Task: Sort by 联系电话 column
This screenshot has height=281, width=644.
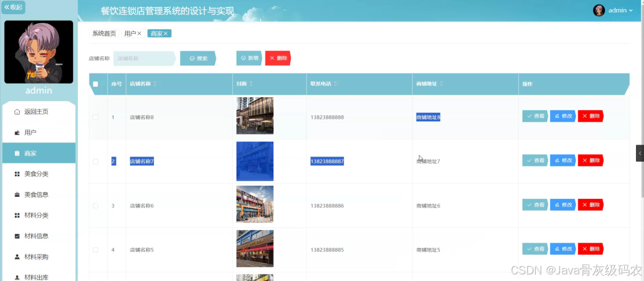Action: pos(336,84)
